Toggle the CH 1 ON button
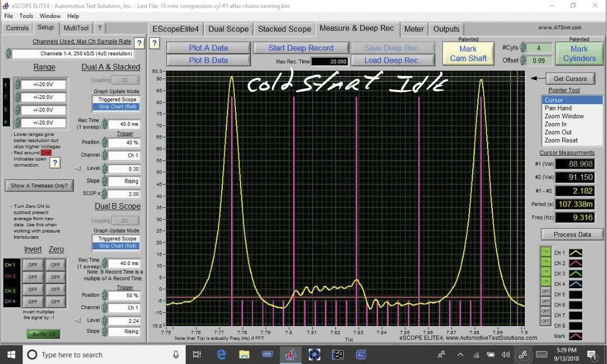The height and width of the screenshot is (364, 607). pos(545,252)
